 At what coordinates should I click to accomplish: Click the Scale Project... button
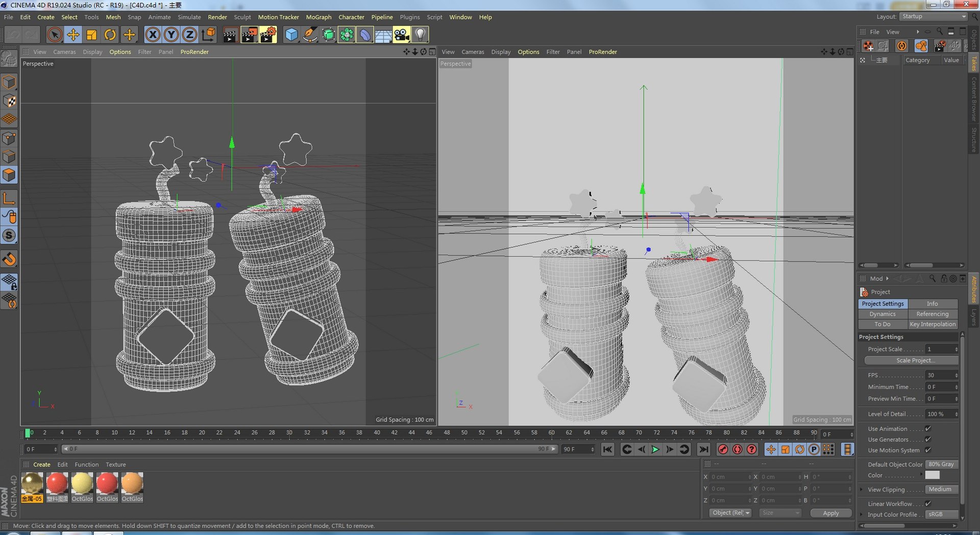tap(911, 360)
